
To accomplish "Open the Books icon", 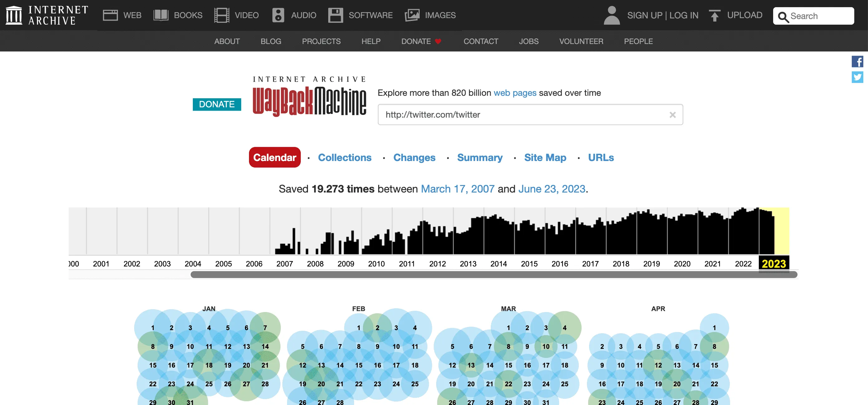I will tap(161, 15).
